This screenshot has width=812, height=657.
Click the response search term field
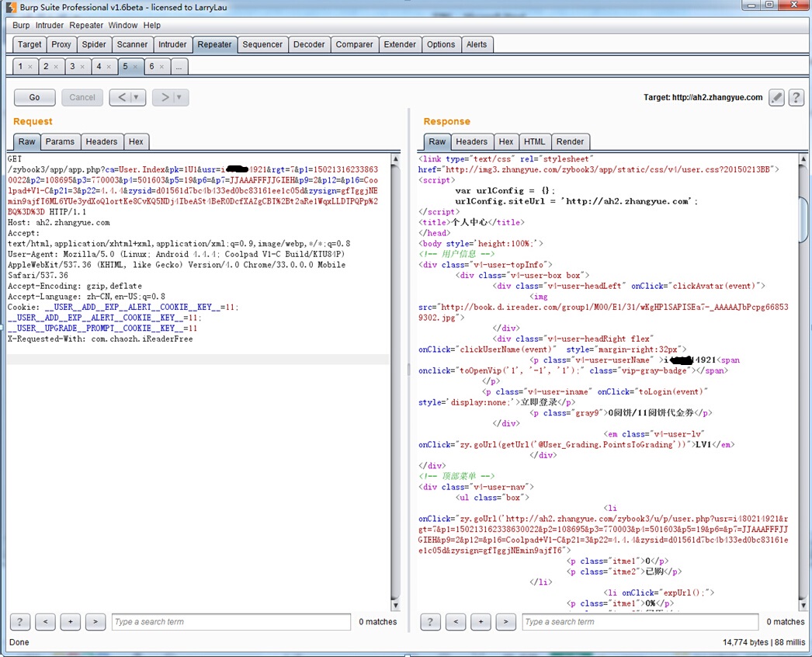[640, 622]
